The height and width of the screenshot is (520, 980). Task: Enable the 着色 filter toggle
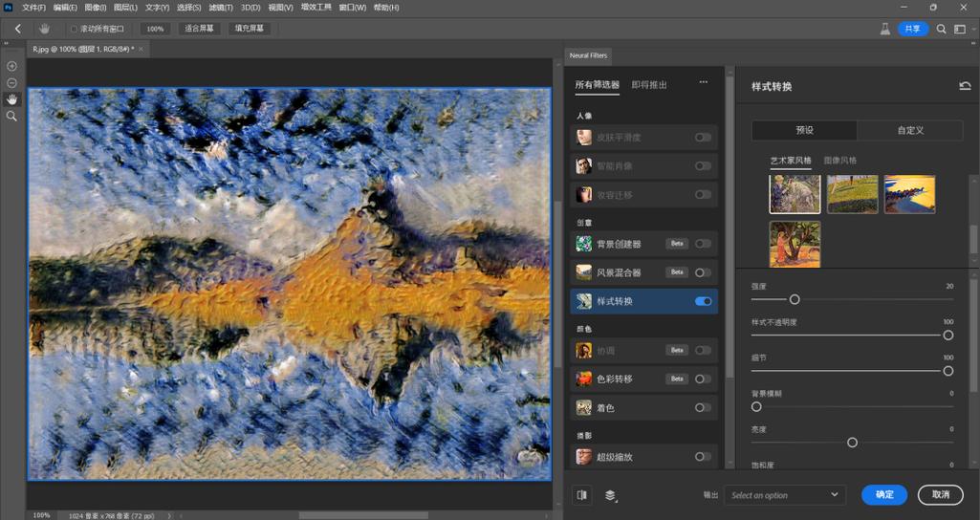click(x=703, y=407)
